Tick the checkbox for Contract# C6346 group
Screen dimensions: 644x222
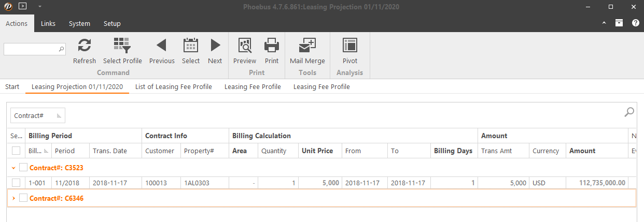[x=23, y=198]
